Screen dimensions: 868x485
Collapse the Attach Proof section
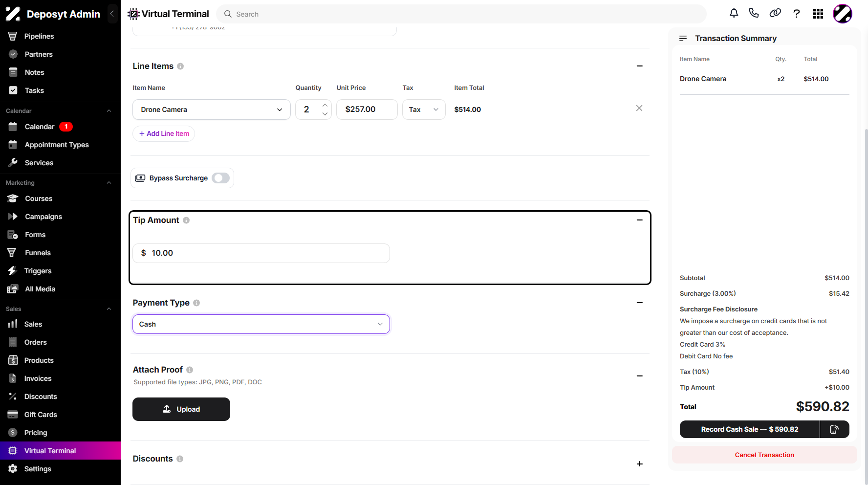click(640, 376)
